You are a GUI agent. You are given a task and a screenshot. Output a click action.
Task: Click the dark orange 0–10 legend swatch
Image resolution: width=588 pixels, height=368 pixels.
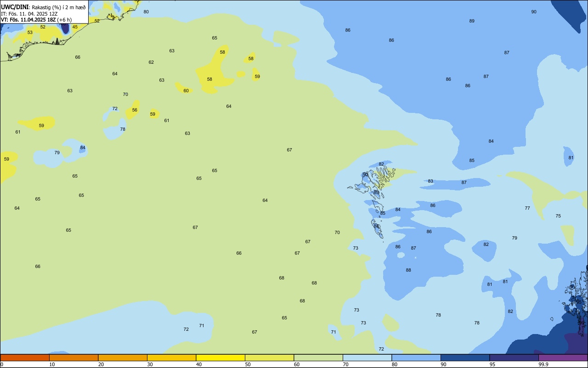click(25, 357)
